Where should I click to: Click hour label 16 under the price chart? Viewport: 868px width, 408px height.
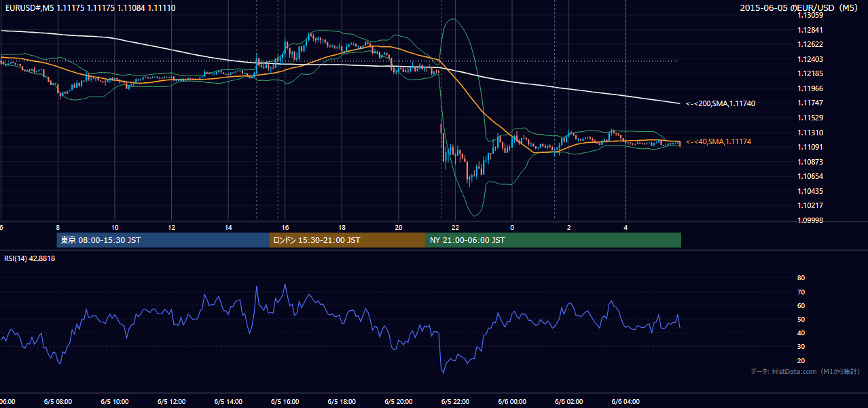285,227
